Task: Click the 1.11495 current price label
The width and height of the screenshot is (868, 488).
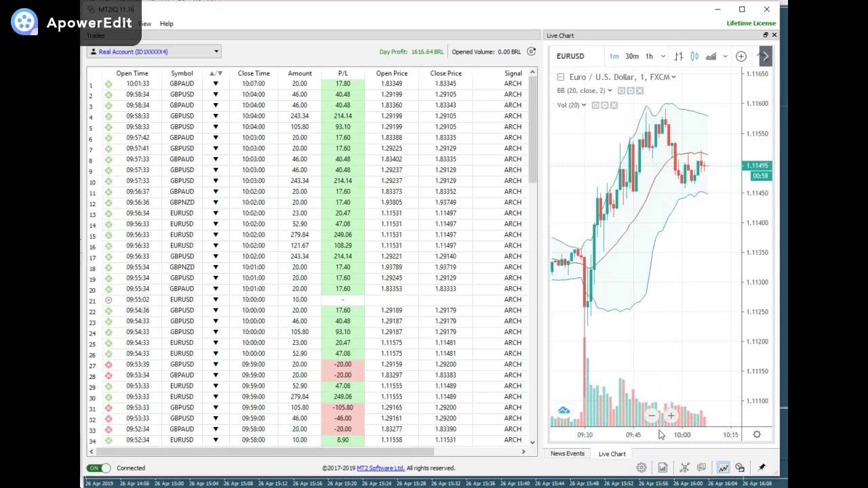Action: (757, 165)
